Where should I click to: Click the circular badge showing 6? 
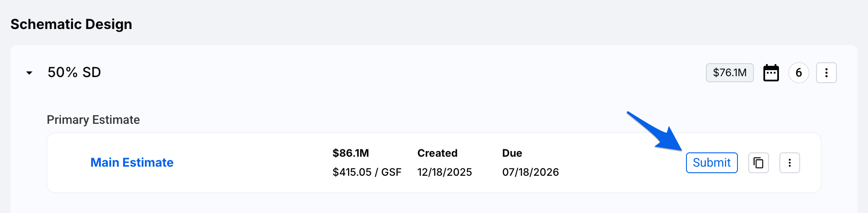pyautogui.click(x=798, y=73)
